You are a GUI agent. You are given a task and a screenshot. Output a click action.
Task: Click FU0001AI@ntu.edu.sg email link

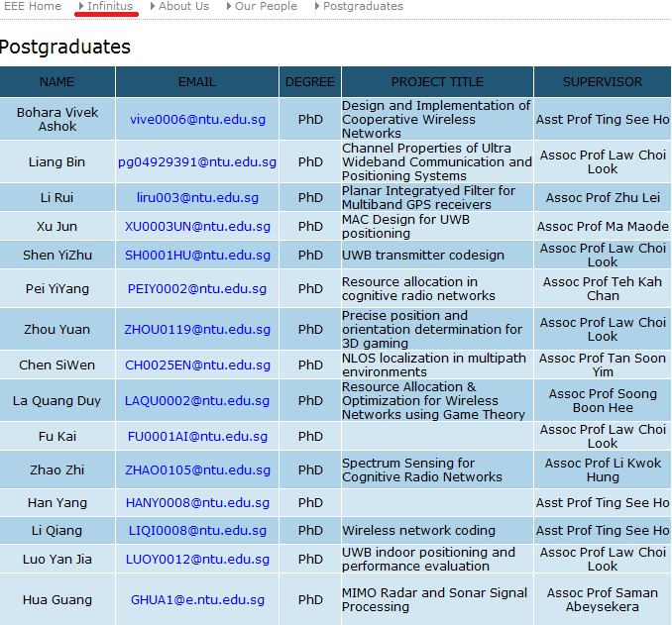point(197,437)
